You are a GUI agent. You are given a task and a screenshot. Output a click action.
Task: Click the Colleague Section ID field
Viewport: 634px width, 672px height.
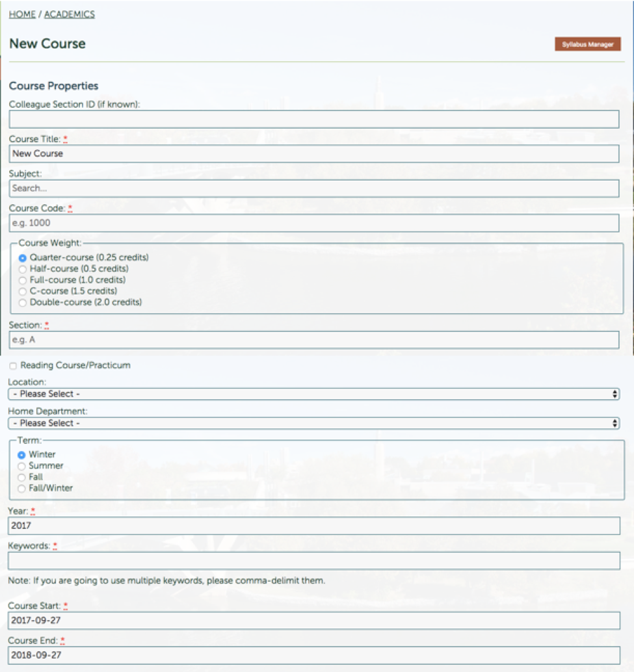pos(312,117)
